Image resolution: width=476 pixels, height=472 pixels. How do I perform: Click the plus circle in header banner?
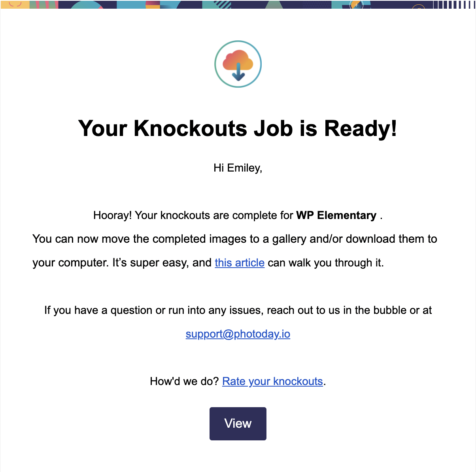[x=357, y=5]
